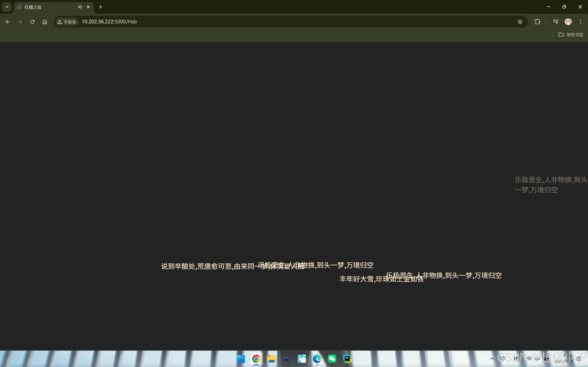
Task: Open PyCharm from the taskbar
Action: pyautogui.click(x=347, y=359)
